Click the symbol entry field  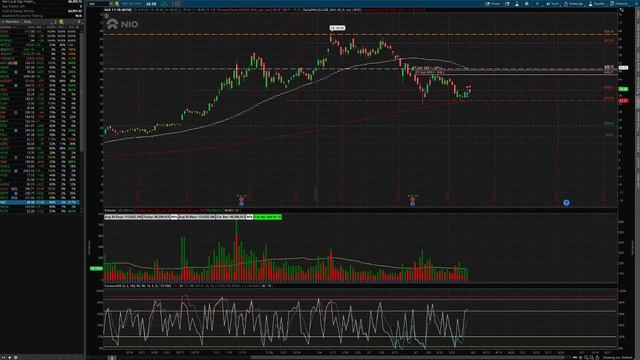(x=99, y=4)
